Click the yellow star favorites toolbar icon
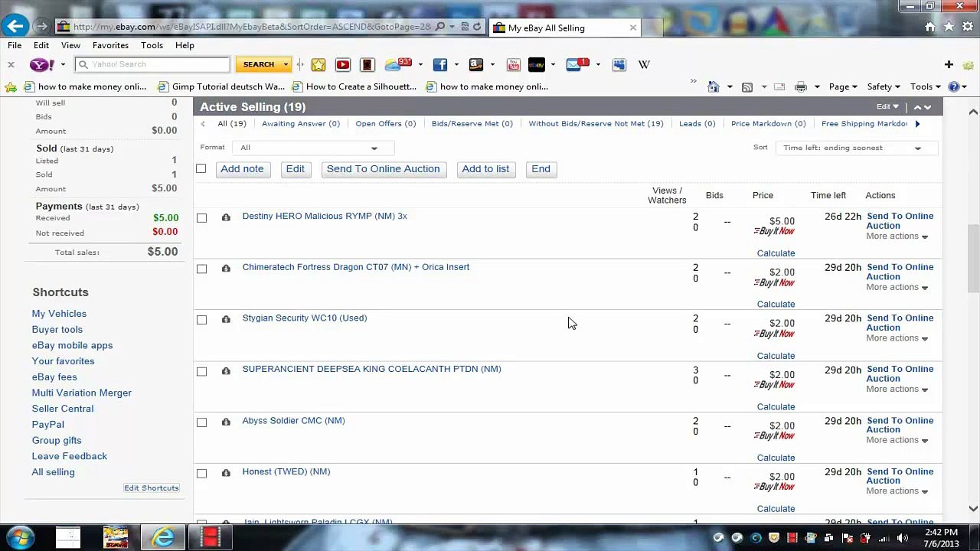This screenshot has width=980, height=551. (x=318, y=65)
